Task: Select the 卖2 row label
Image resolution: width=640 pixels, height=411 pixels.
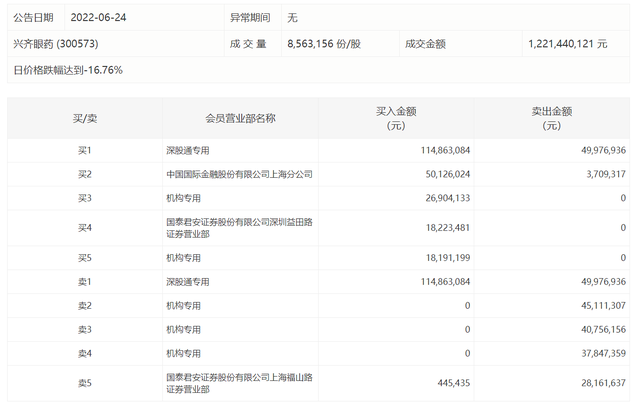Action: (85, 306)
